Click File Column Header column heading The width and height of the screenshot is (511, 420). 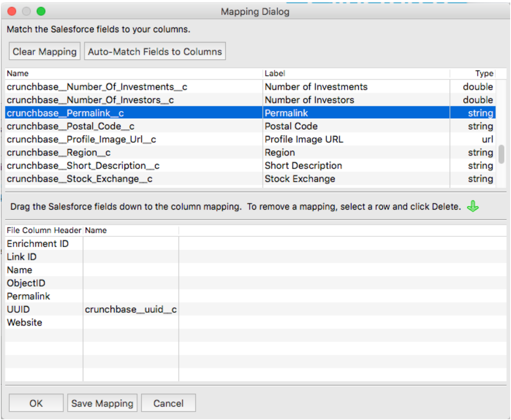click(44, 230)
